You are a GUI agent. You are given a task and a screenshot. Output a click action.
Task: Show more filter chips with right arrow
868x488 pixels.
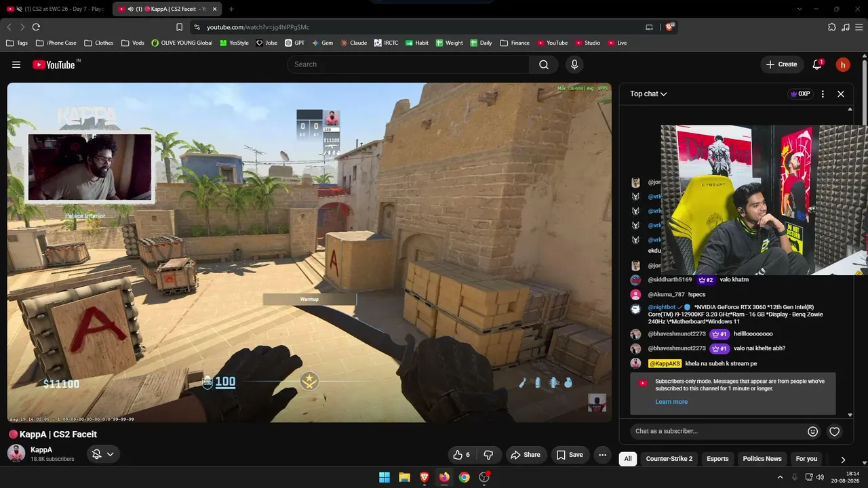coord(843,459)
